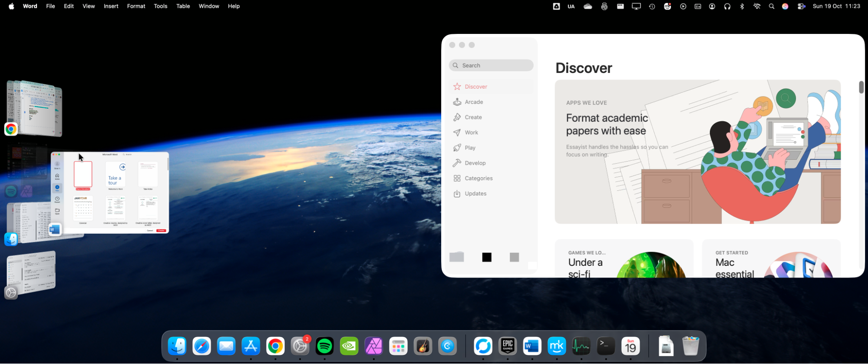
Task: Open Discover in the App Store sidebar
Action: [492, 86]
